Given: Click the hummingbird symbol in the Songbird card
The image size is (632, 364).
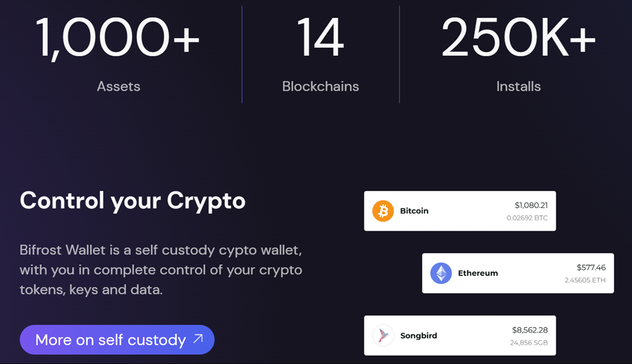Looking at the screenshot, I should coord(383,335).
